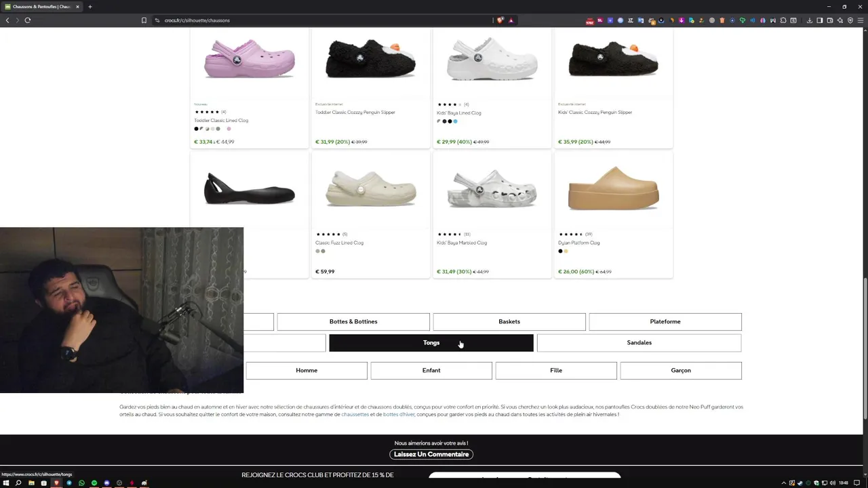Image resolution: width=868 pixels, height=488 pixels.
Task: Follow the bottes d'hiver link
Action: point(399,414)
